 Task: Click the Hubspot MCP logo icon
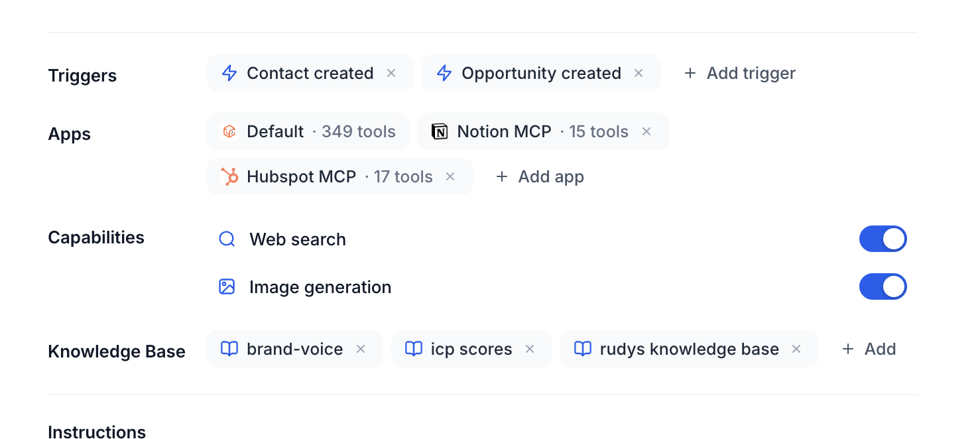click(x=229, y=176)
